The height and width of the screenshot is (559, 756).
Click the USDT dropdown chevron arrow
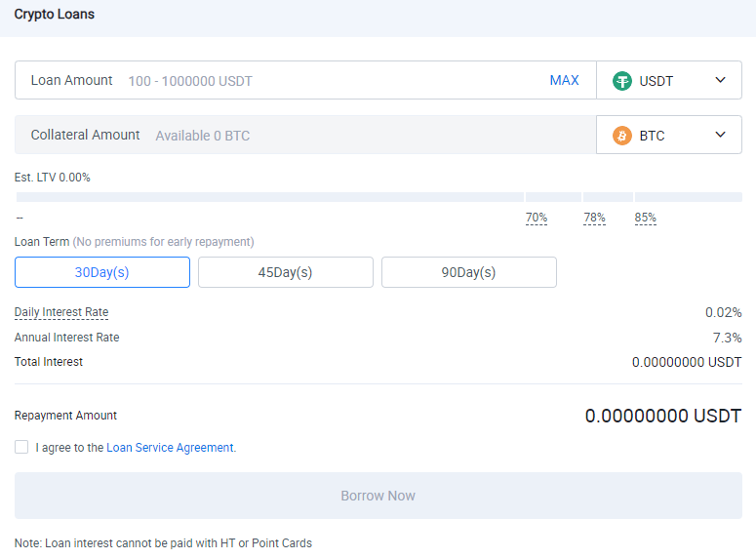point(720,80)
